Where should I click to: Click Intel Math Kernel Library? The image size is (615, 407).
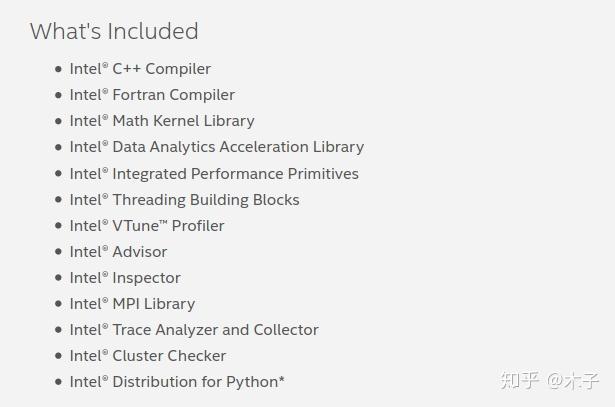tap(162, 121)
